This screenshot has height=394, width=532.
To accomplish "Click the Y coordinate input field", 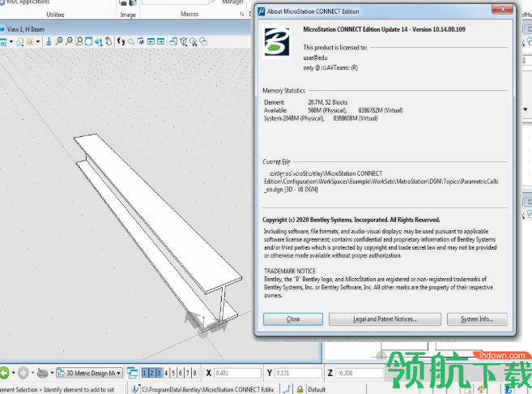I will pyautogui.click(x=298, y=373).
